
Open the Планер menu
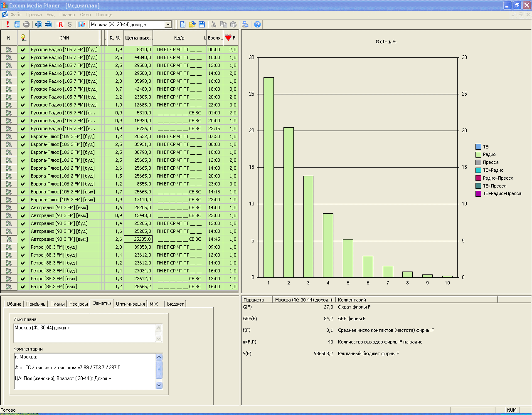pos(67,15)
